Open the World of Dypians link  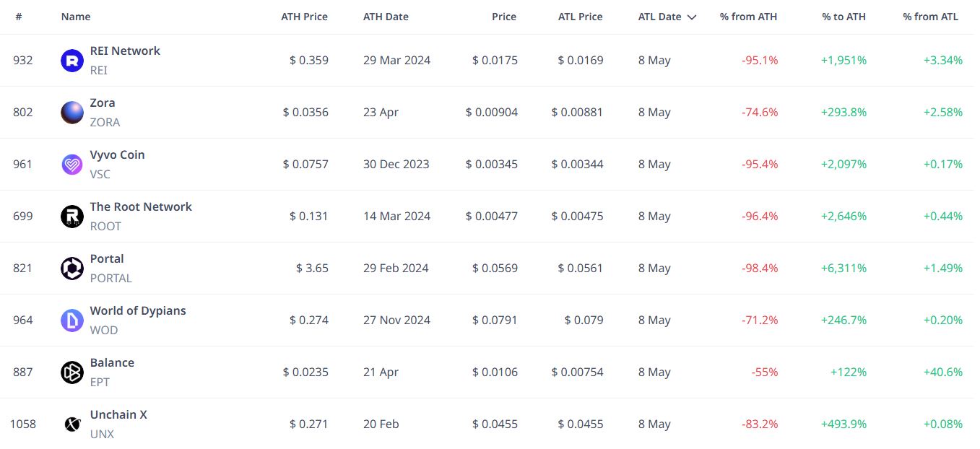point(138,311)
